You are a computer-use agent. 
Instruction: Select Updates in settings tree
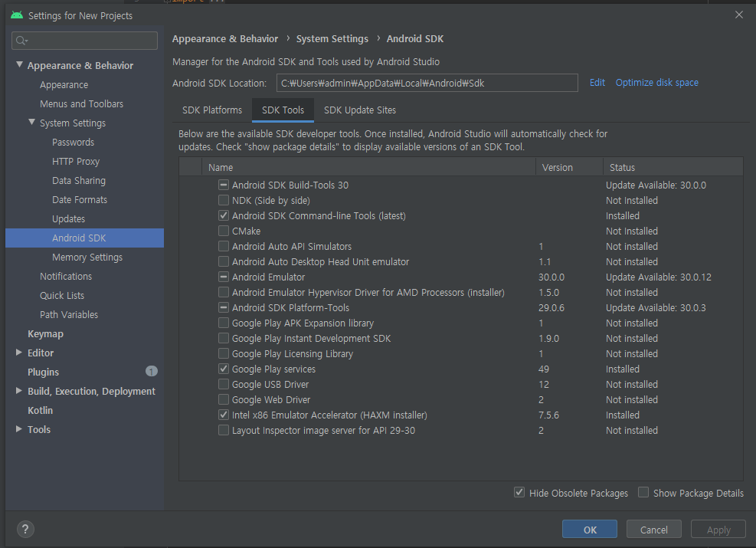click(x=68, y=219)
